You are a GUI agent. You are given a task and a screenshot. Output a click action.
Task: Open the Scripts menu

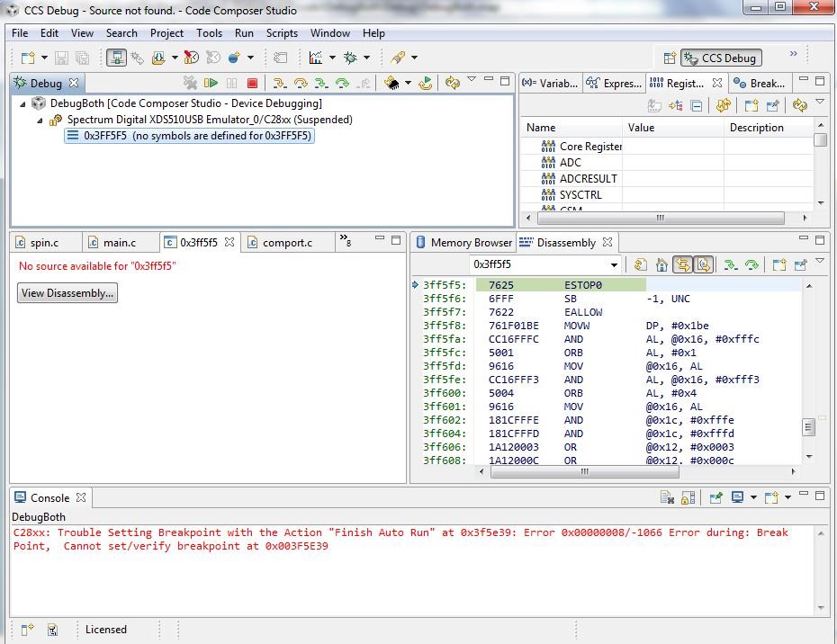tap(282, 33)
